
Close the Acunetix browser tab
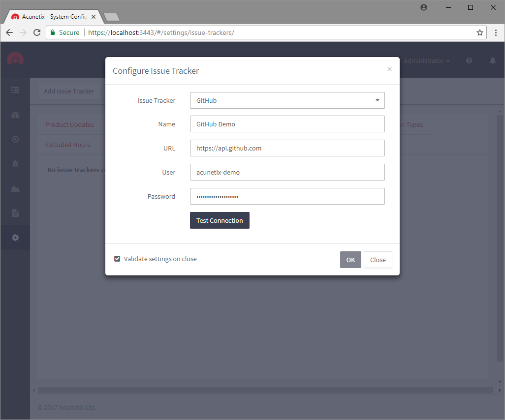coord(94,17)
